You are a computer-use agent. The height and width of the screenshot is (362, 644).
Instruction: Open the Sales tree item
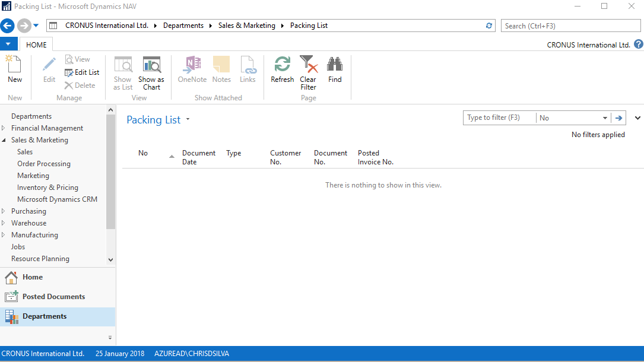(25, 152)
